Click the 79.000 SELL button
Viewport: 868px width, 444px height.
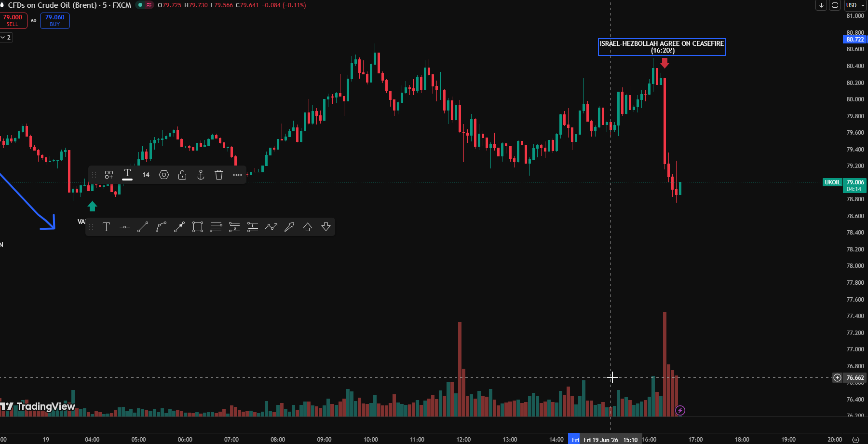[x=13, y=20]
